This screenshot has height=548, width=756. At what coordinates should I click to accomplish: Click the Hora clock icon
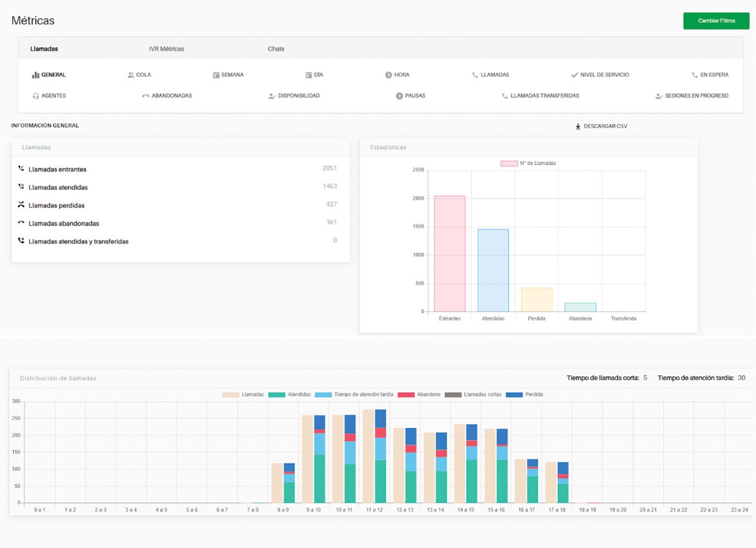point(388,75)
